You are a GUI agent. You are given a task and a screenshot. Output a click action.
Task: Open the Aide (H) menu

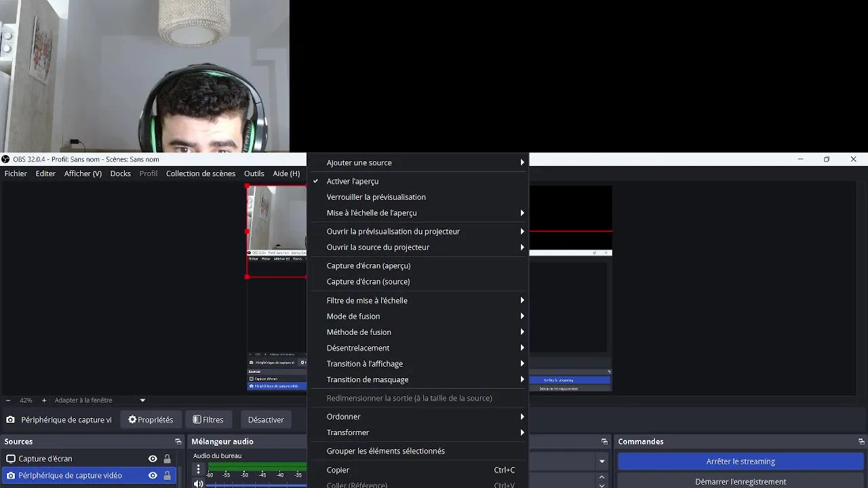coord(286,174)
